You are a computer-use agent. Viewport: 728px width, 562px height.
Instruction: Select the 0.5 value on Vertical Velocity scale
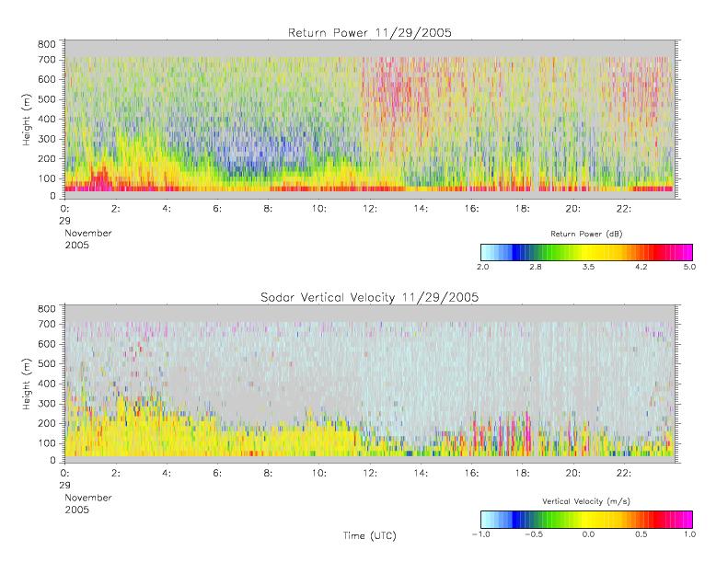coord(641,534)
